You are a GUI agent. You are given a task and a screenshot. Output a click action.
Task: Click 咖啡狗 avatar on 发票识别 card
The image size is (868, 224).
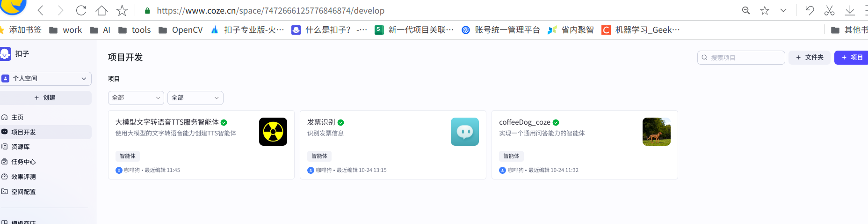pos(311,170)
